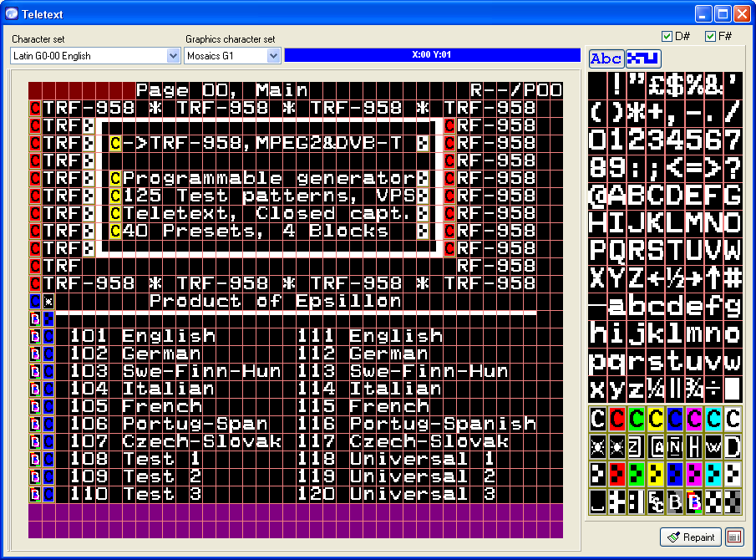This screenshot has height=560, width=756.
Task: Select the yellow alpha color code
Action: (x=656, y=419)
